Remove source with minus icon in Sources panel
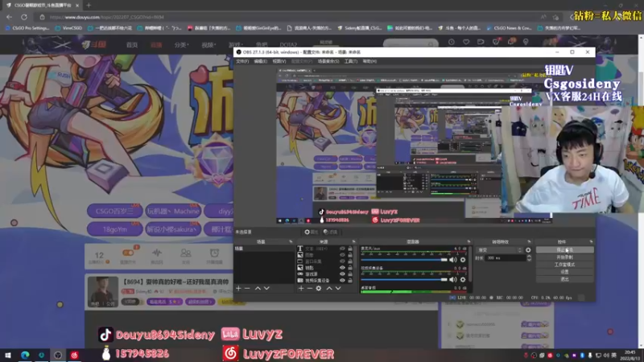The image size is (644, 362). point(310,288)
